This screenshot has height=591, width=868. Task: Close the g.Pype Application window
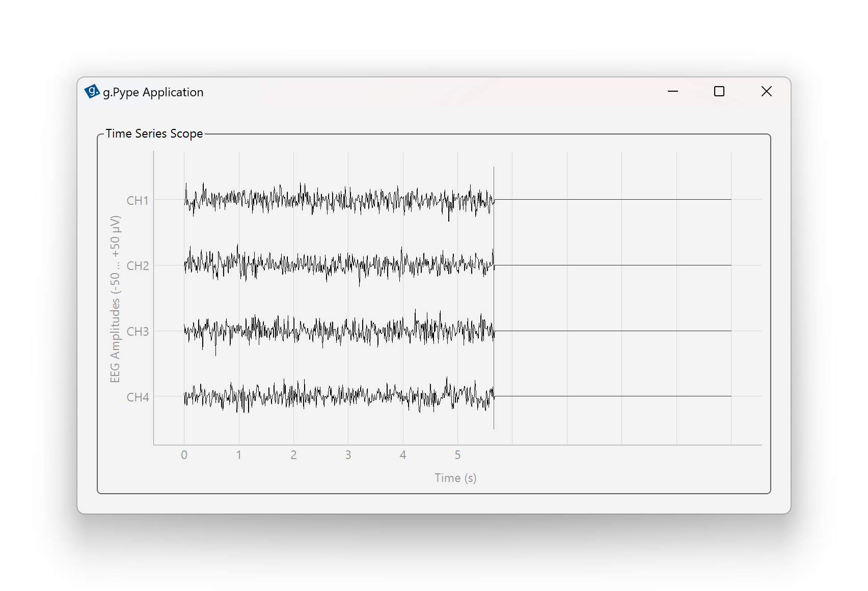point(766,92)
